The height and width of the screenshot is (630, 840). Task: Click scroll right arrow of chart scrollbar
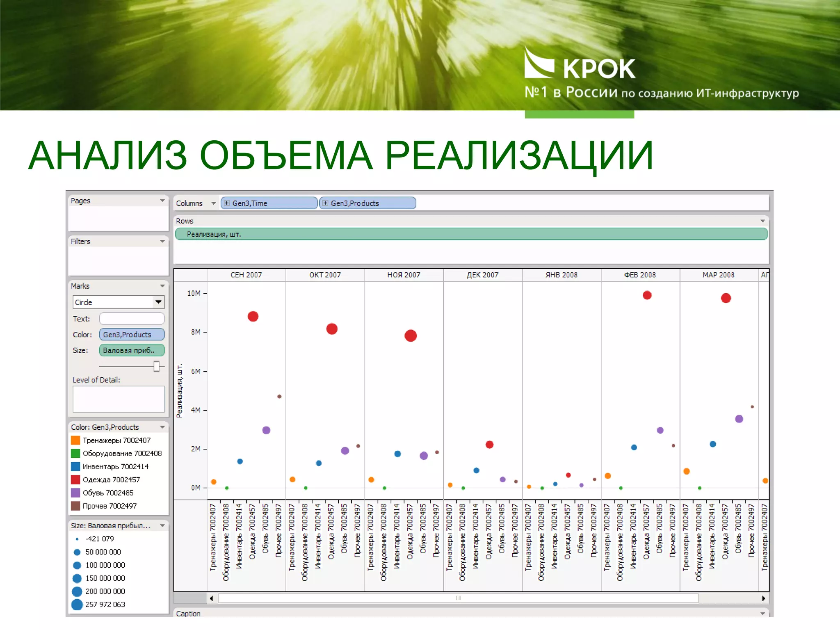coord(763,598)
